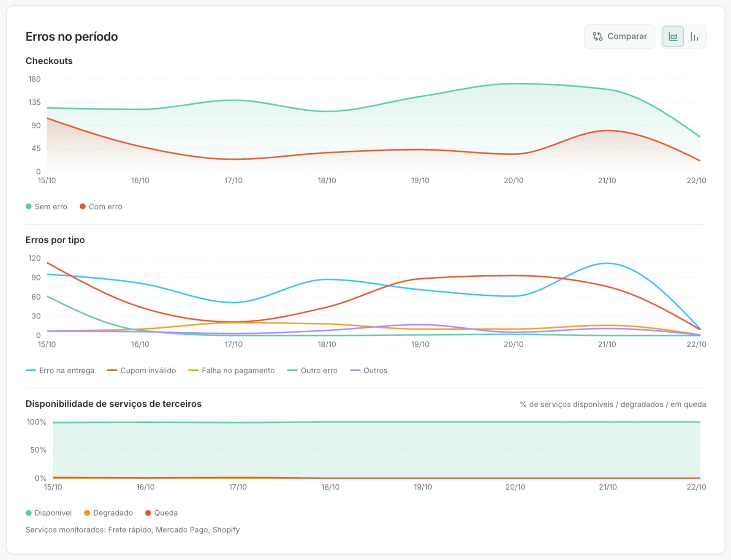Screen dimensions: 731x560
Task: Click 20/10 on the Erros por tipo axis
Action: (x=514, y=344)
